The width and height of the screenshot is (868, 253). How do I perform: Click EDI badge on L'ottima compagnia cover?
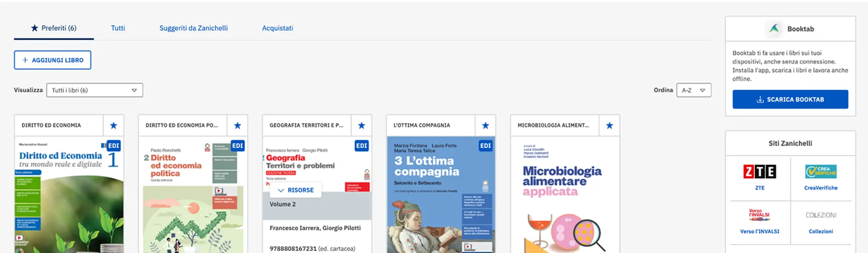486,145
